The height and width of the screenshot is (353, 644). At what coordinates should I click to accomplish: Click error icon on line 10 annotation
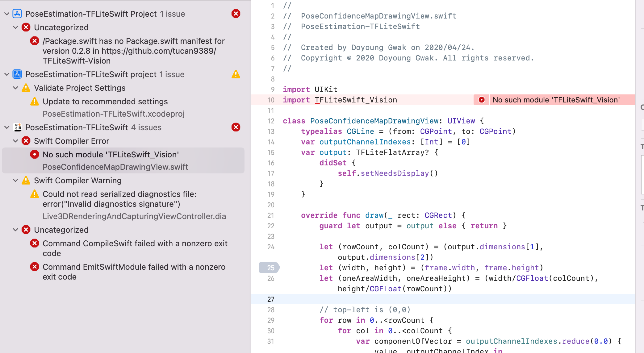coord(482,100)
